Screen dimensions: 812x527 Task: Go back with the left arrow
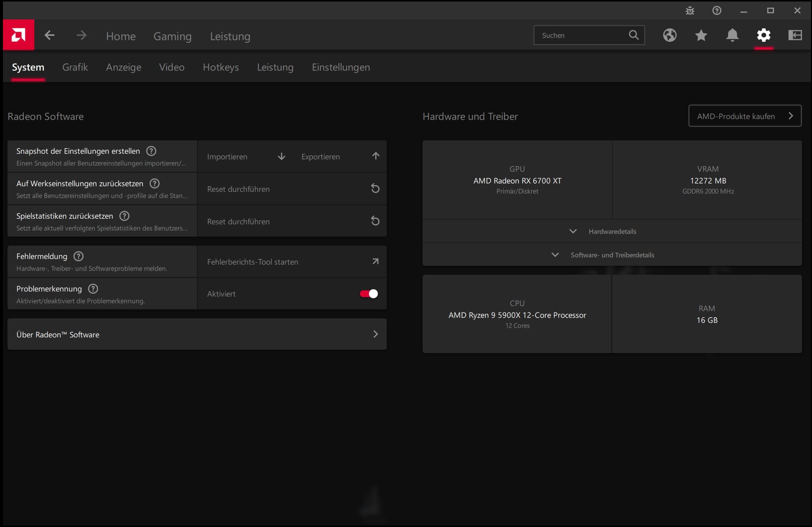[50, 35]
